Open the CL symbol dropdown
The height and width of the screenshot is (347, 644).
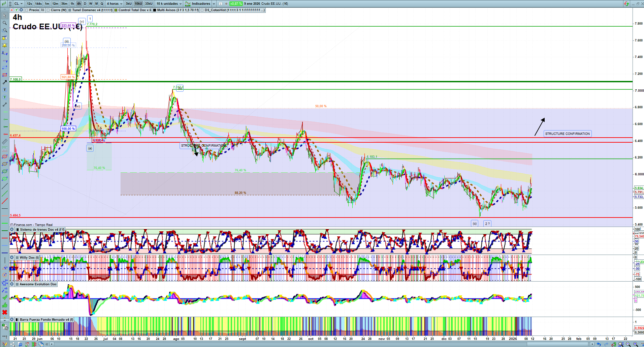(19, 4)
